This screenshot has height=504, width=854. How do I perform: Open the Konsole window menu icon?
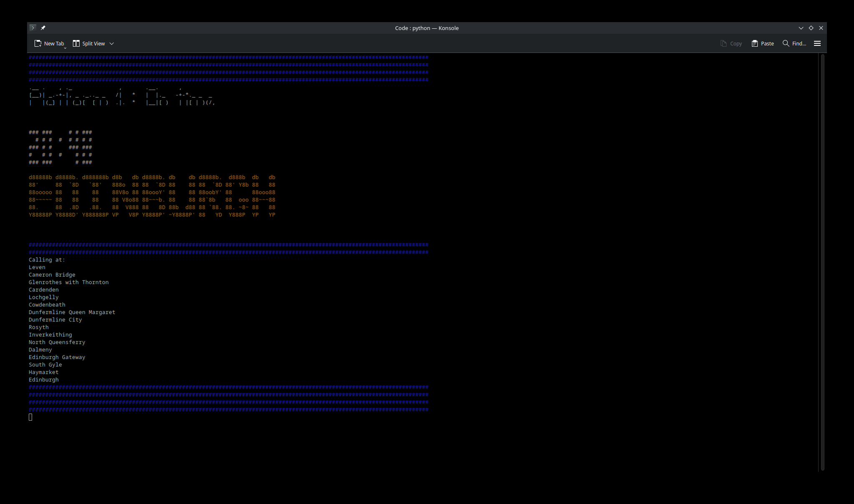tap(33, 28)
